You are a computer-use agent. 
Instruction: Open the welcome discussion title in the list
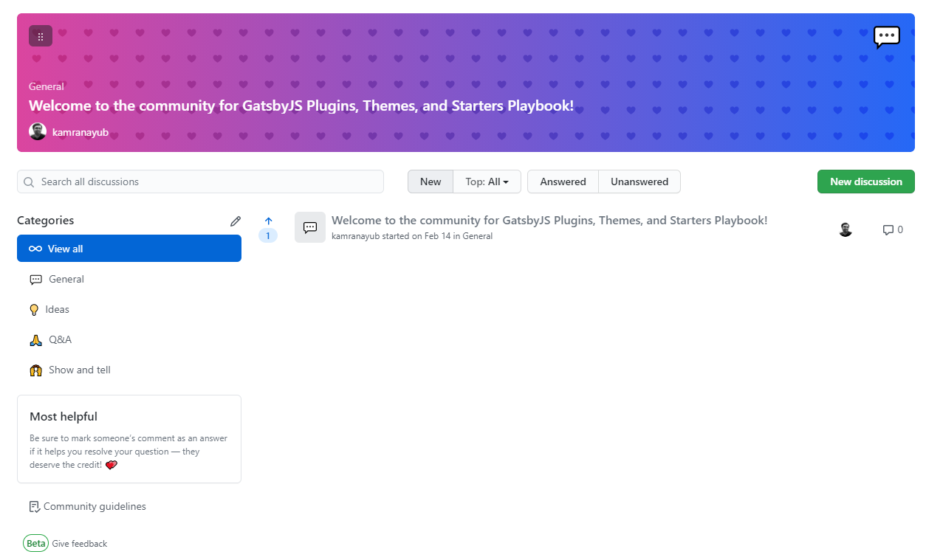coord(549,221)
